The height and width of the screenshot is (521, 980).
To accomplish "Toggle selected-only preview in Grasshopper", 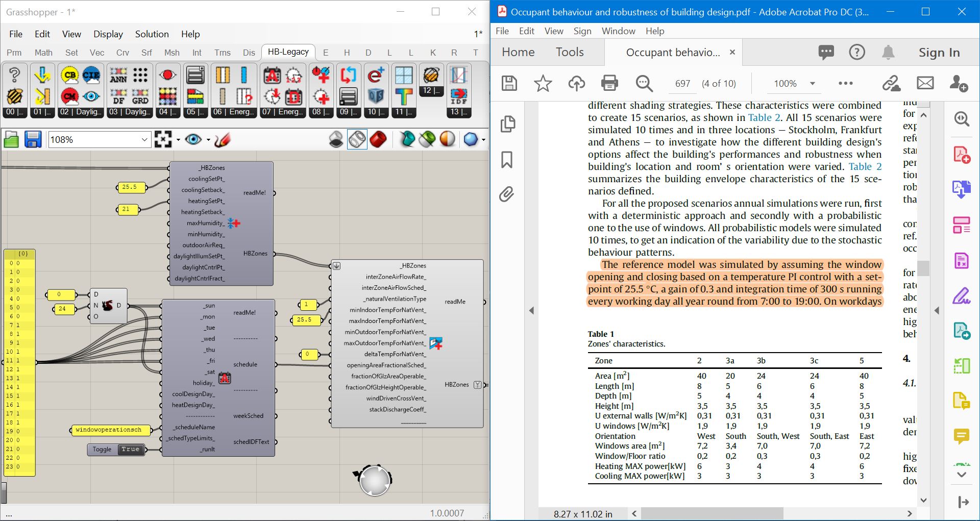I will [427, 139].
